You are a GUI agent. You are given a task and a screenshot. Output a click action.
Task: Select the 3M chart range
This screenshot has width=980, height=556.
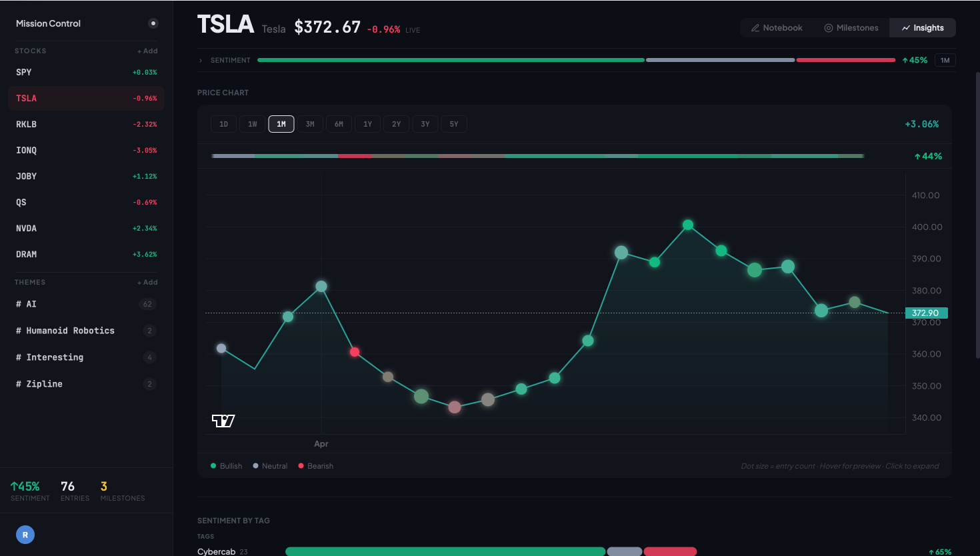[x=310, y=124]
